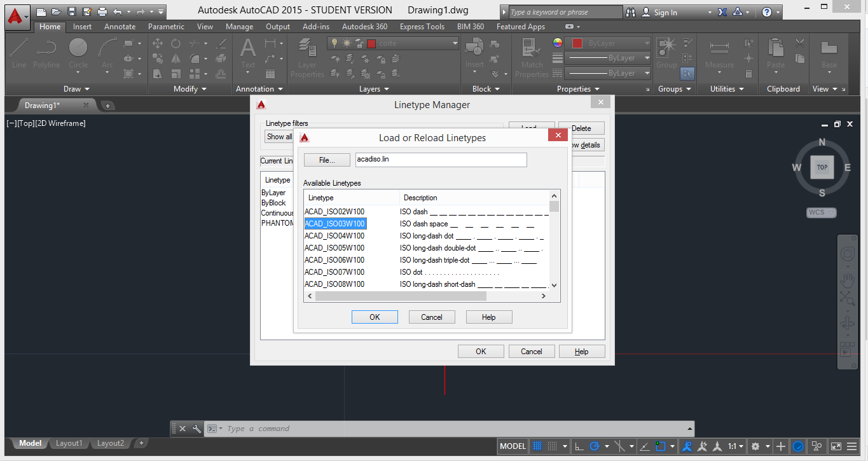Select the Polyline tool
The image size is (868, 461).
tap(46, 53)
